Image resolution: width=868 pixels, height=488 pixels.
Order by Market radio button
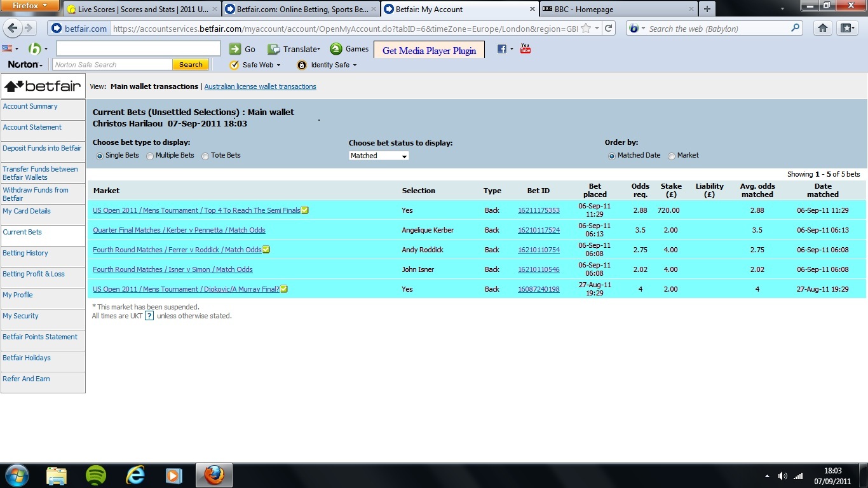click(x=672, y=156)
